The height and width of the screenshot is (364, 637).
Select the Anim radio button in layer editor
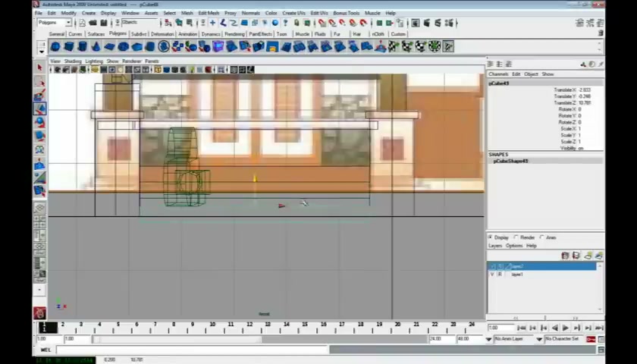542,237
